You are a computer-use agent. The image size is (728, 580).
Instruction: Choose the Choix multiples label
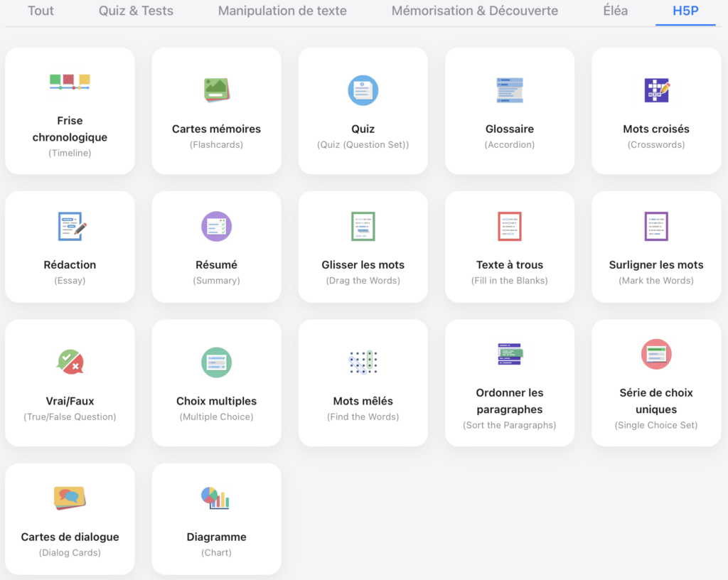point(216,401)
